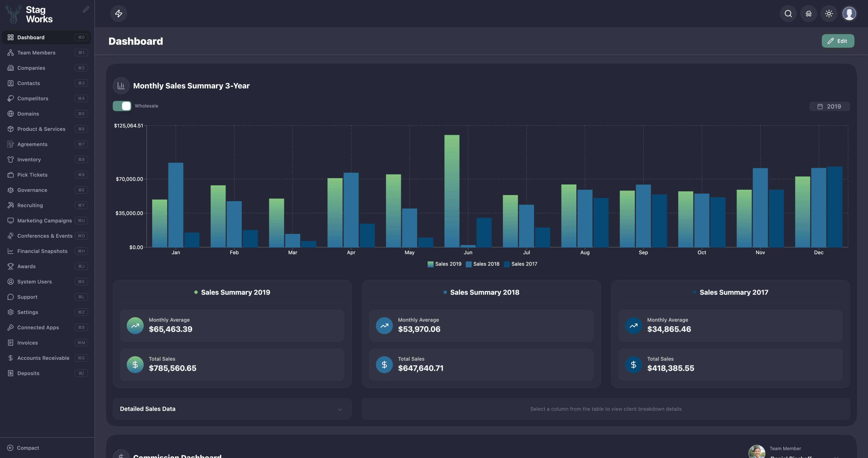Click the Stag Works deer logo

click(14, 14)
